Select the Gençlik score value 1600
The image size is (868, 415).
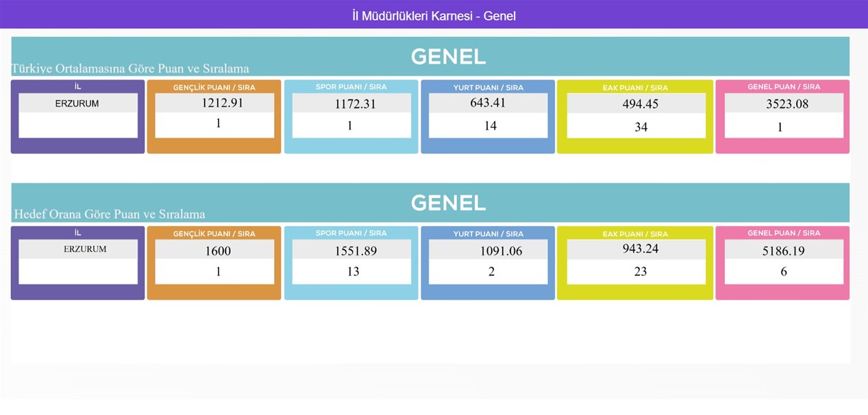point(218,251)
